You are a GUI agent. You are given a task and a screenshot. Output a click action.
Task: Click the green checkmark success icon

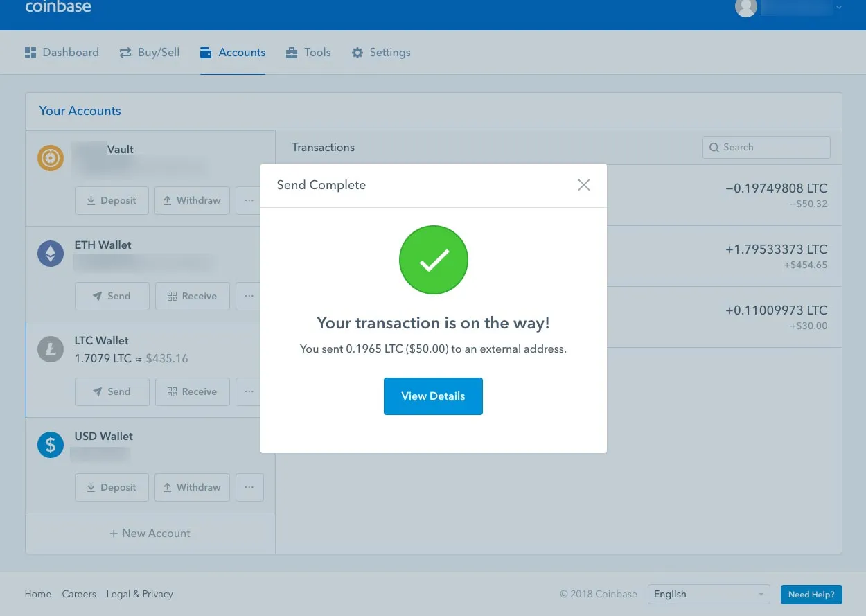[x=434, y=260]
